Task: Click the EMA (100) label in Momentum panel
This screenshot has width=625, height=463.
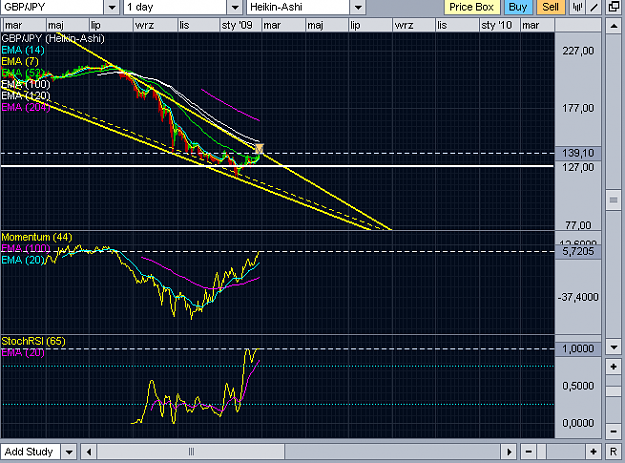Action: (26, 248)
